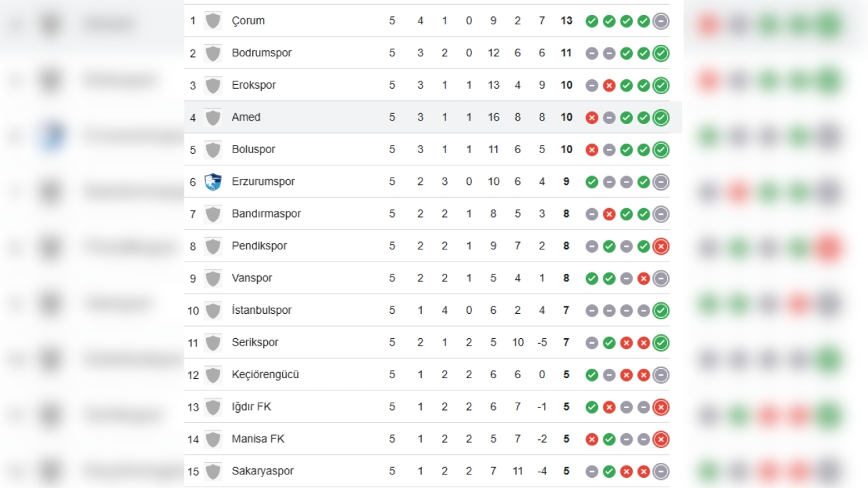Click İstanbulspor's outlined green win icon
The image size is (868, 488).
pyautogui.click(x=661, y=310)
